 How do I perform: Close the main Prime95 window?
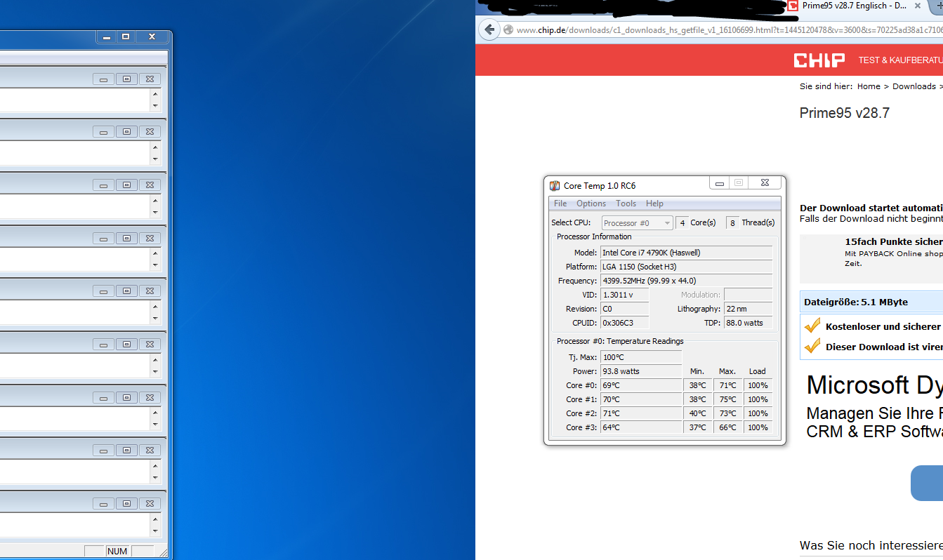(152, 36)
